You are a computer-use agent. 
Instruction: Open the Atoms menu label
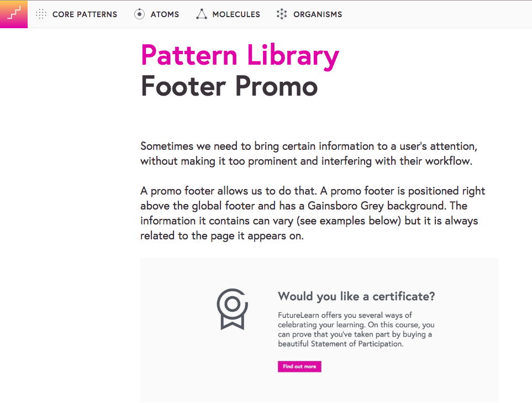pyautogui.click(x=165, y=14)
